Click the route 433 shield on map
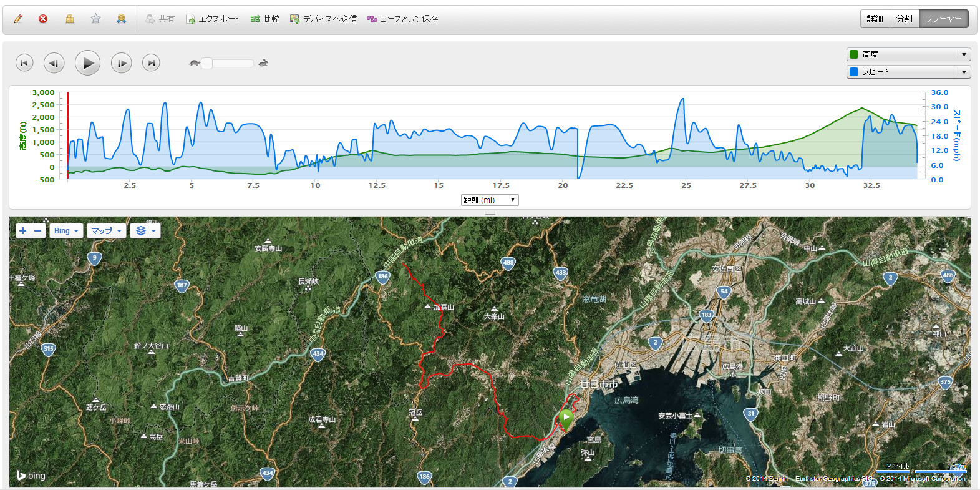The width and height of the screenshot is (980, 490). [561, 273]
